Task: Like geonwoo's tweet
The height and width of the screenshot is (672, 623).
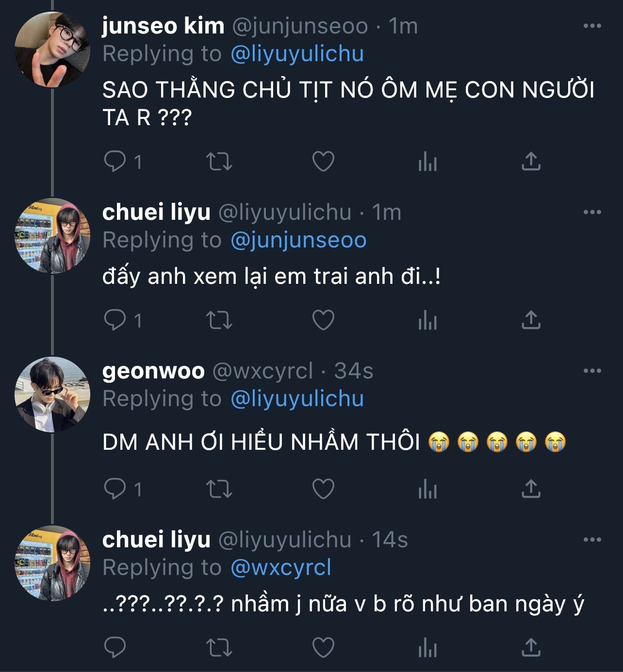Action: coord(323,489)
